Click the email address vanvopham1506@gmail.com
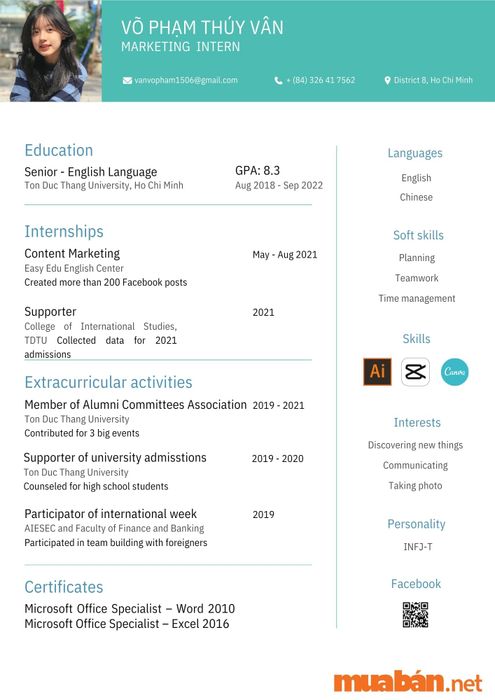Screen dimensions: 495x700 click(x=186, y=80)
